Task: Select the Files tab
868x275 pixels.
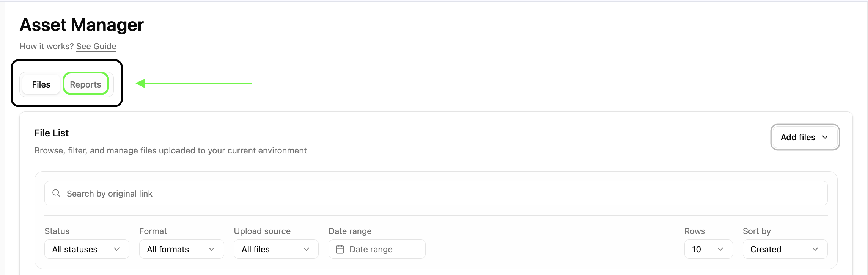Action: 41,84
